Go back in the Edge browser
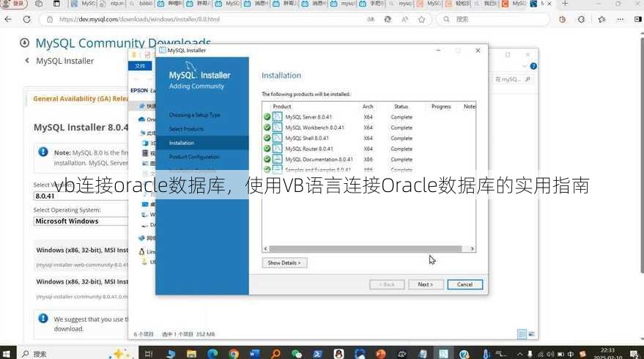This screenshot has height=359, width=644. pyautogui.click(x=8, y=19)
